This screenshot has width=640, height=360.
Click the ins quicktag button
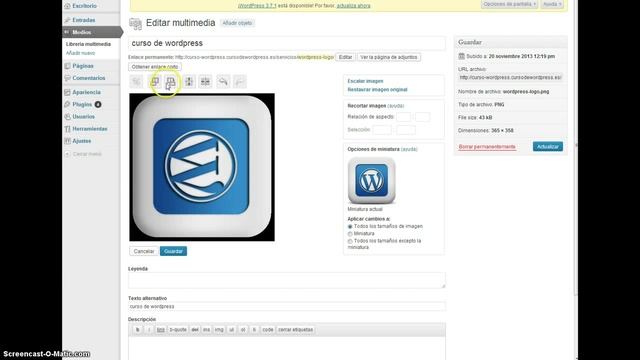[207, 330]
